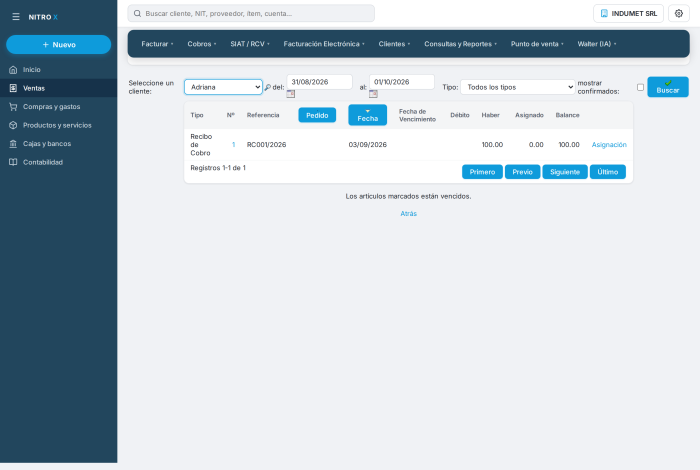This screenshot has width=700, height=470.
Task: Click the Productos y servicios box icon
Action: tap(13, 125)
